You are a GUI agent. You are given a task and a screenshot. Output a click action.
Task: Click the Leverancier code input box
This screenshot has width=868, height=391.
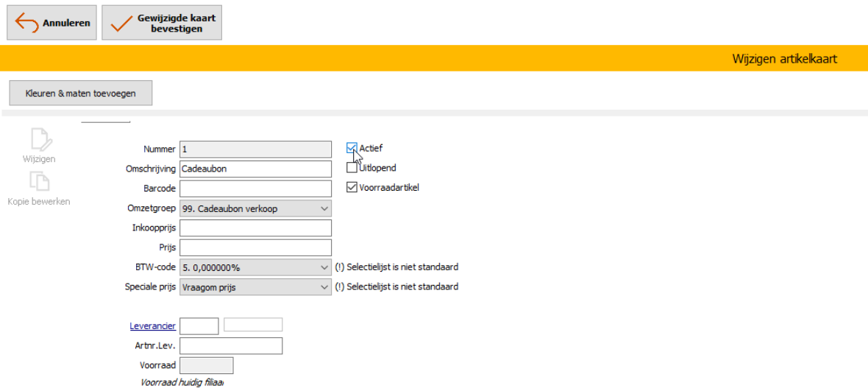[x=199, y=326]
